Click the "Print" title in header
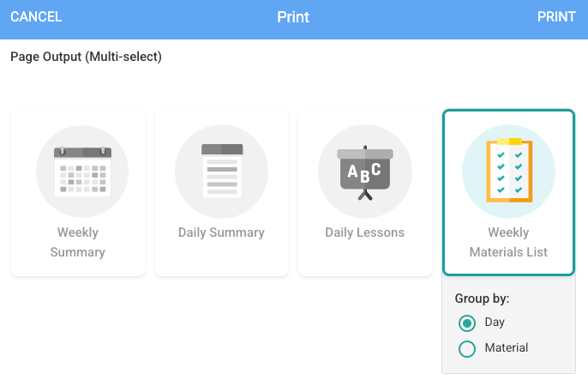This screenshot has height=386, width=588. [293, 17]
